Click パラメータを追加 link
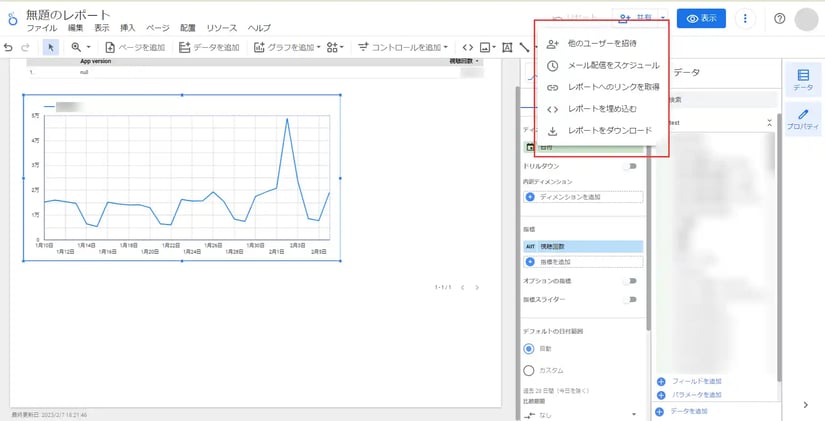Viewport: 825px width, 421px height. (x=696, y=395)
